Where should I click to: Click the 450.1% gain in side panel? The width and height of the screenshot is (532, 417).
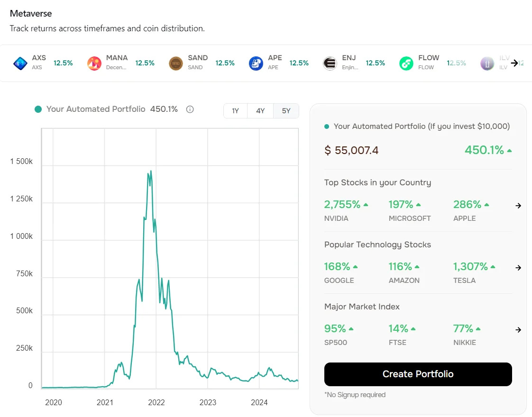coord(488,150)
